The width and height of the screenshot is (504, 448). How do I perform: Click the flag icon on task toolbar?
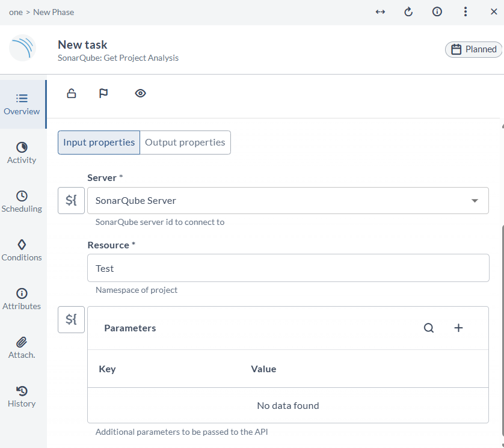103,93
